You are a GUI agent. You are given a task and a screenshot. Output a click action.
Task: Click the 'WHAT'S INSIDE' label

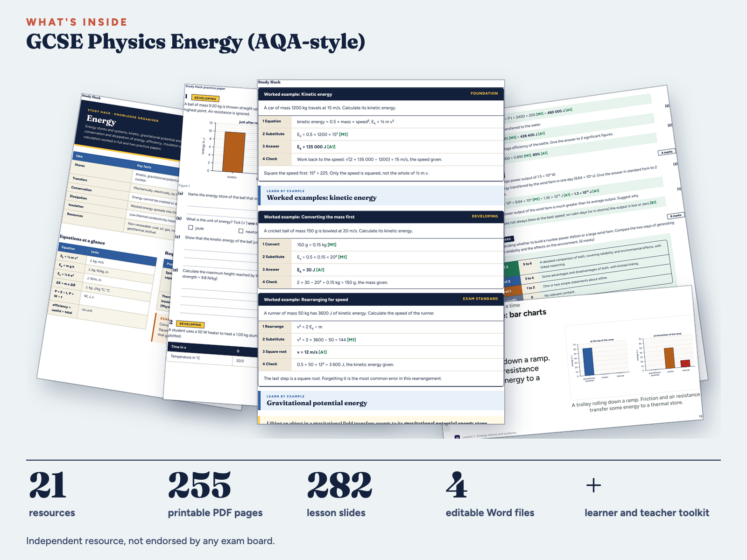pyautogui.click(x=77, y=22)
